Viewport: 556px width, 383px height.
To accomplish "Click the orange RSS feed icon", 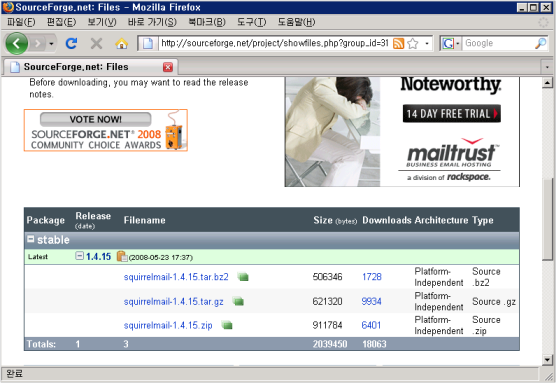I will point(399,44).
